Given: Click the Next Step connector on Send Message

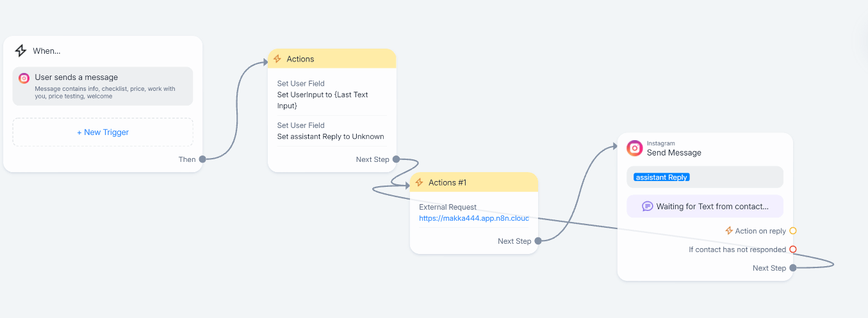Looking at the screenshot, I should click(793, 268).
